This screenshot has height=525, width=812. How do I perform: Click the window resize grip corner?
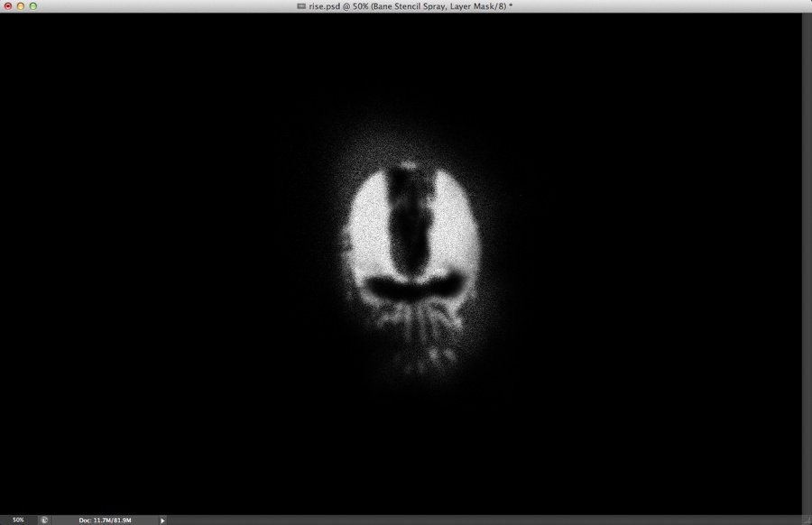(x=807, y=520)
